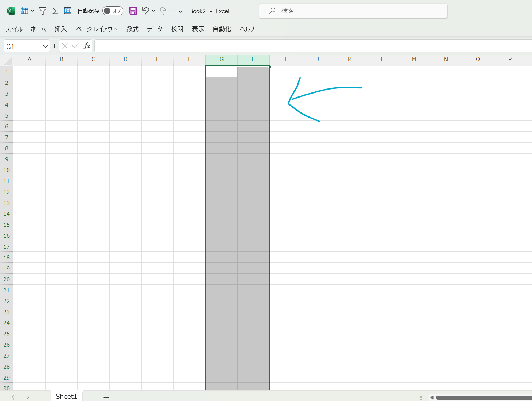Click the freeze panes grid icon
The image size is (532, 401).
point(24,11)
